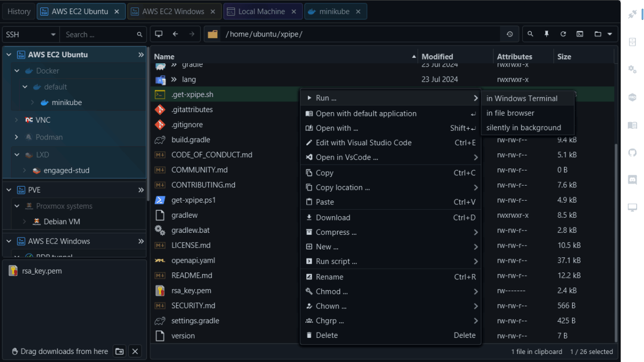Open the GitHub icon in the sidebar
The width and height of the screenshot is (644, 362).
click(x=632, y=152)
